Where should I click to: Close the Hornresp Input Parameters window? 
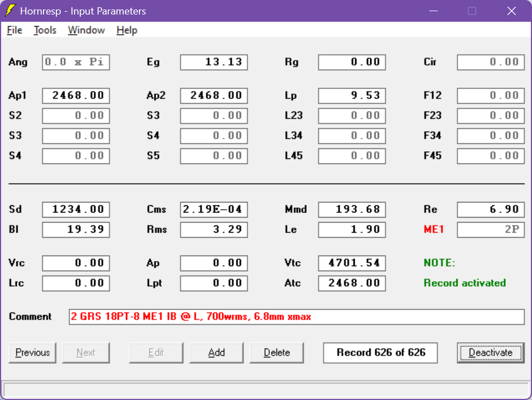pyautogui.click(x=511, y=11)
